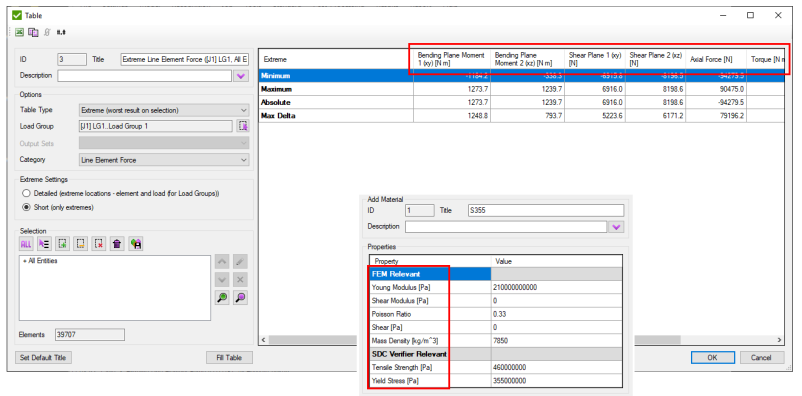Click the red X remove-selection icon

coord(99,244)
